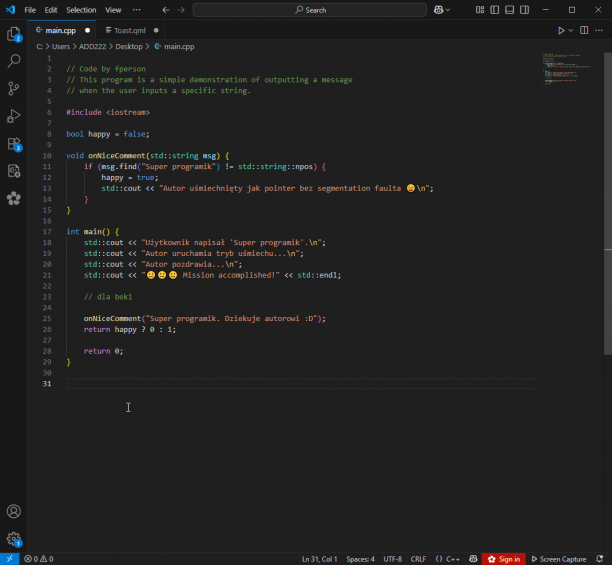Start Screen Capture from status bar
Image resolution: width=612 pixels, height=565 pixels.
coord(559,559)
